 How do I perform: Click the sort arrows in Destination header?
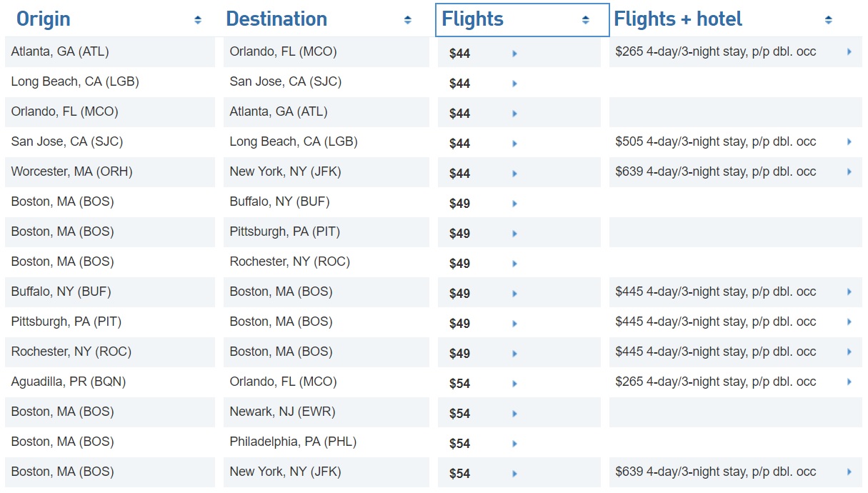tap(407, 21)
